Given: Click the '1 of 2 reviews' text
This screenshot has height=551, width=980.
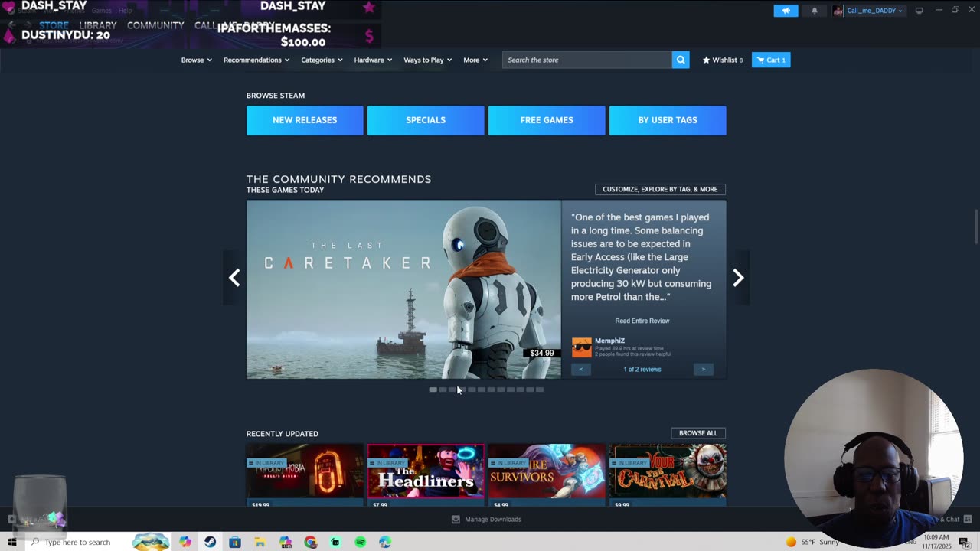Looking at the screenshot, I should (x=642, y=369).
